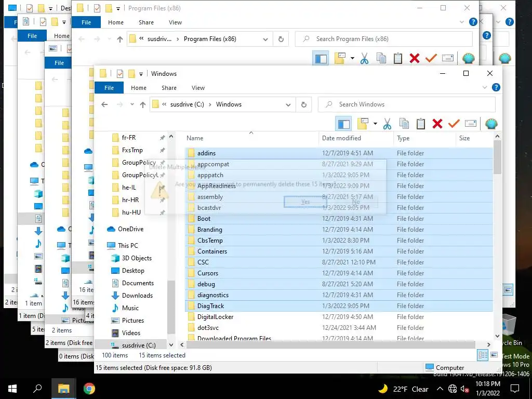Viewport: 532px width, 399px height.
Task: Click the horizontal scrollbar of file list
Action: 331,345
